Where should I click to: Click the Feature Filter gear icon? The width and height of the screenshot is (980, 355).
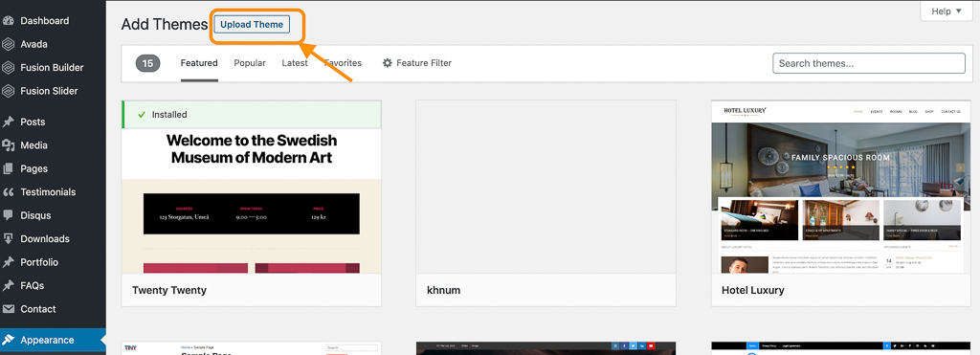tap(388, 63)
